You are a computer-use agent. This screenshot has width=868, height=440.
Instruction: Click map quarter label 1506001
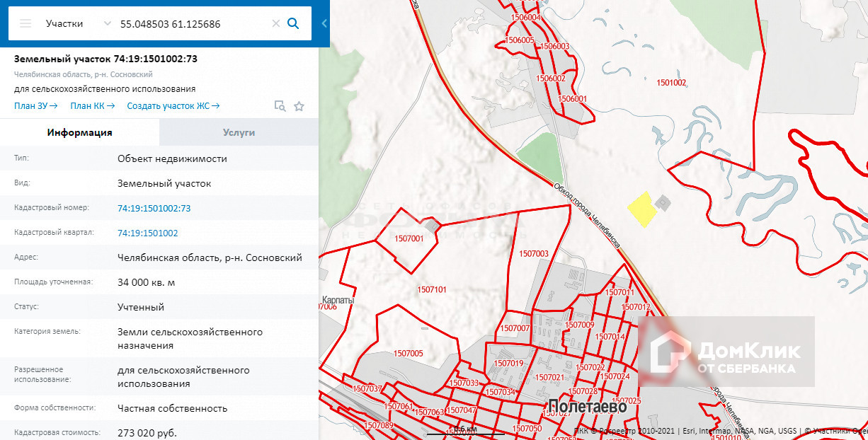(x=573, y=99)
